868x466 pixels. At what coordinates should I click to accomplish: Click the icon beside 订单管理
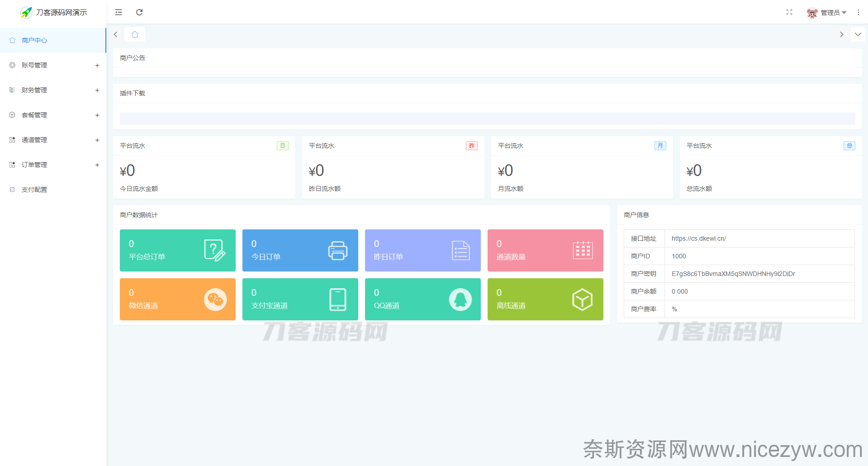point(12,165)
